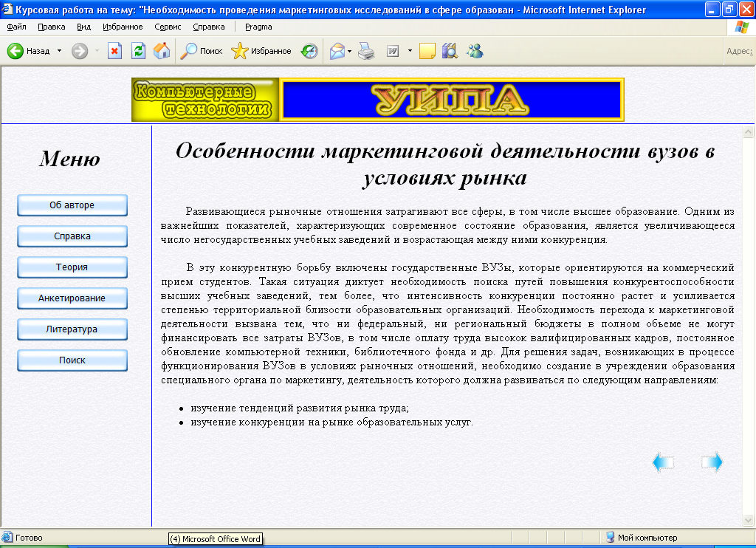Open the Сервис menu
756x548 pixels.
tap(168, 27)
